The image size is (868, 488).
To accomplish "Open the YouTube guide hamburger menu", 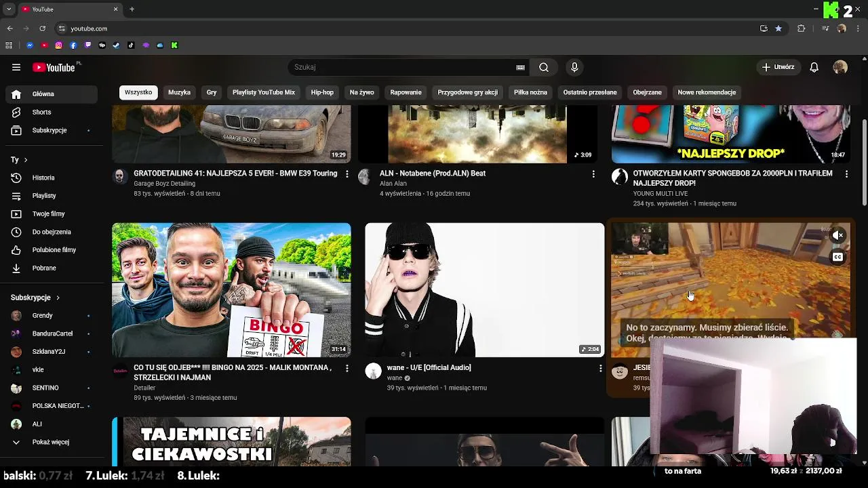I will (x=16, y=67).
